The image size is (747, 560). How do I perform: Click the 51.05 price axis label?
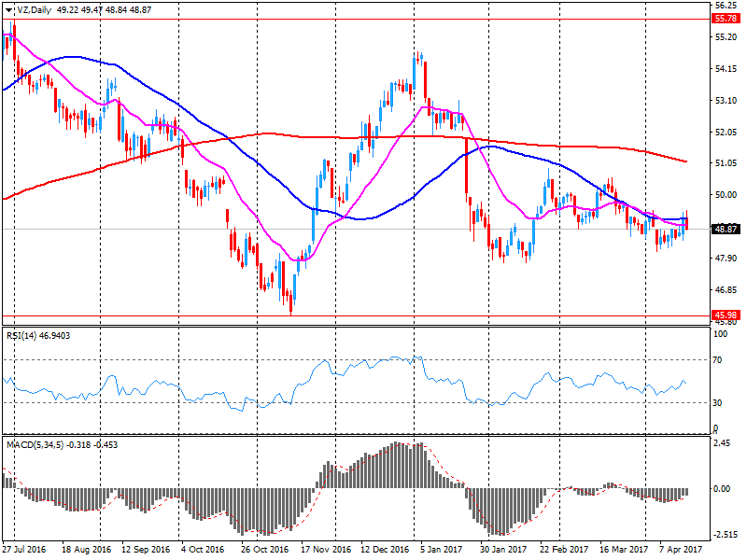(x=726, y=162)
